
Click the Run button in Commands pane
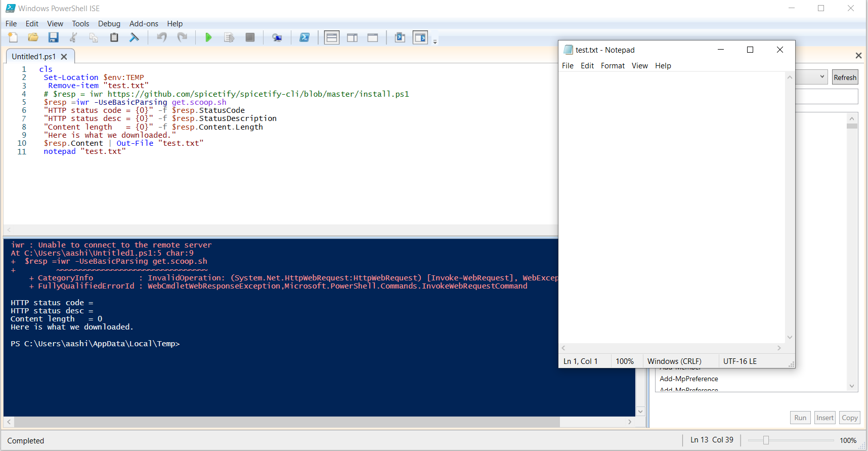(x=800, y=418)
